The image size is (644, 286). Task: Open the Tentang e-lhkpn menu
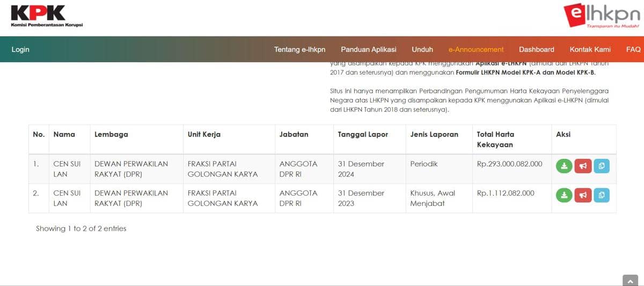(299, 49)
